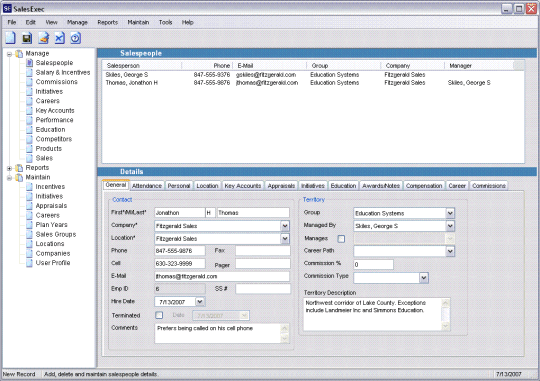The image size is (540, 381).
Task: Select Salespeople in the Manage tree
Action: pyautogui.click(x=54, y=63)
